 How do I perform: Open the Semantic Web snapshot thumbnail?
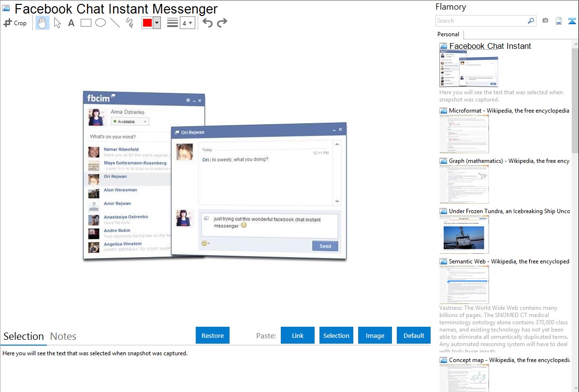(464, 285)
